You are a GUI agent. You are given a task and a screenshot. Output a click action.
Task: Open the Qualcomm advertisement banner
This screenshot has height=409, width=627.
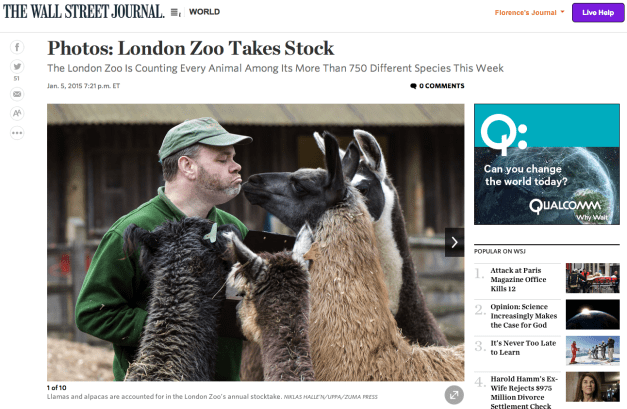pos(547,164)
